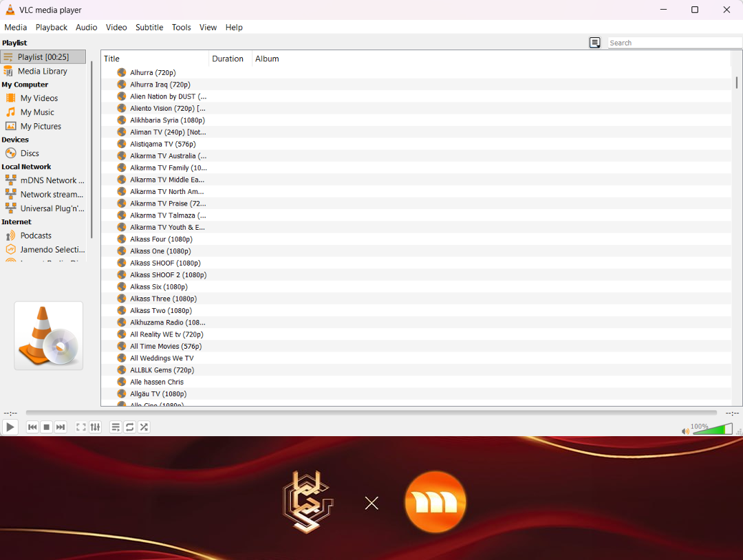The image size is (743, 560).
Task: Select Universal Plug'n'Play item
Action: point(43,208)
